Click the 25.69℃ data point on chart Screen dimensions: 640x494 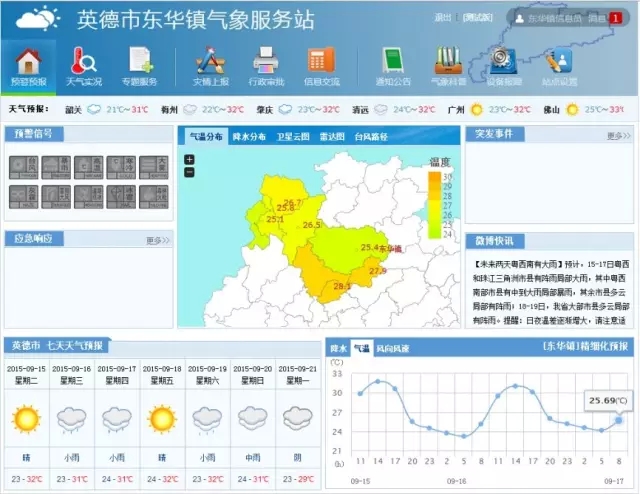coord(618,420)
